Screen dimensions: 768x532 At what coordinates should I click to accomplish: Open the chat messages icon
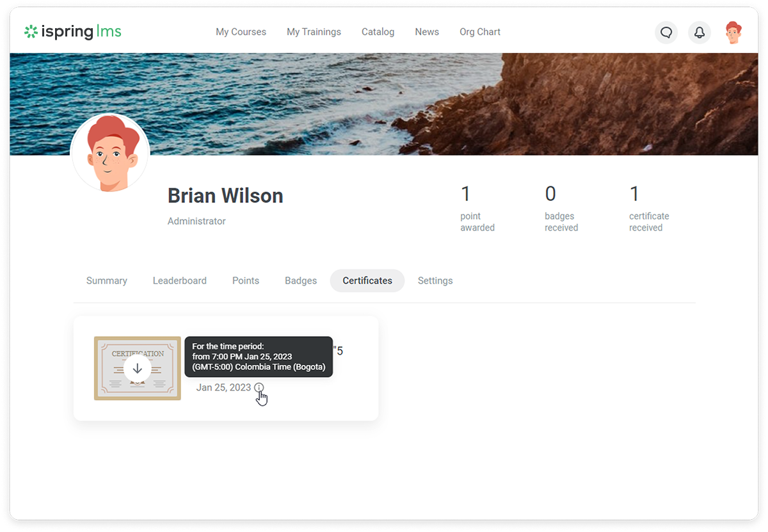(x=666, y=33)
